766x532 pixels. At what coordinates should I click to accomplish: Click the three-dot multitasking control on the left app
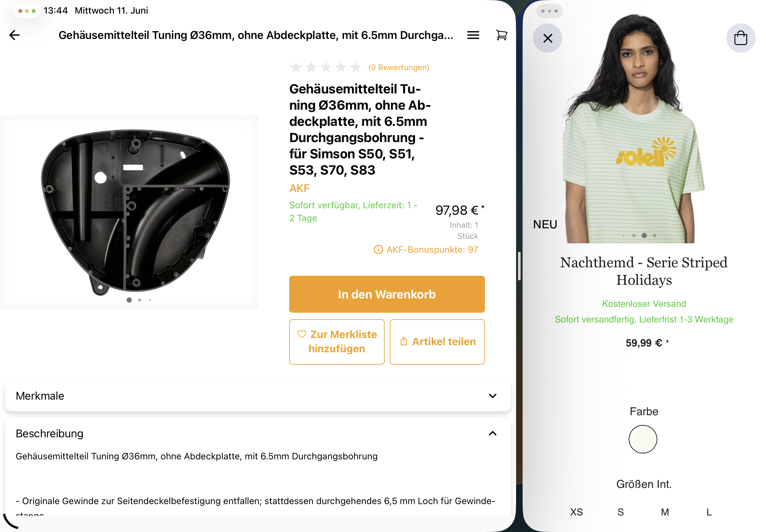pos(27,11)
